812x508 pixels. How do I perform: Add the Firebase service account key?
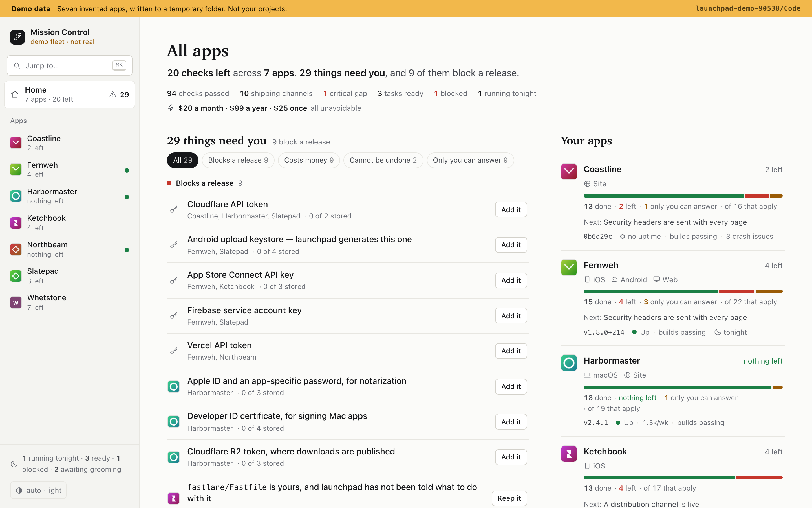click(x=511, y=316)
